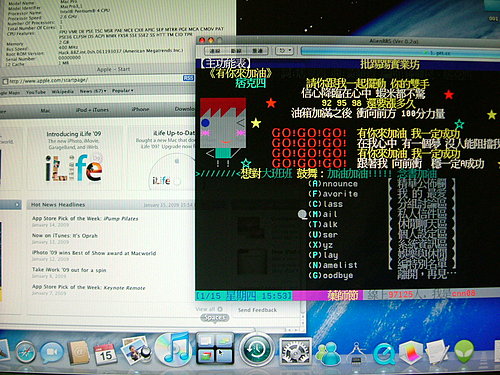Image resolution: width=500 pixels, height=375 pixels.
Task: Select (C)lass in BBS main menu
Action: [325, 204]
